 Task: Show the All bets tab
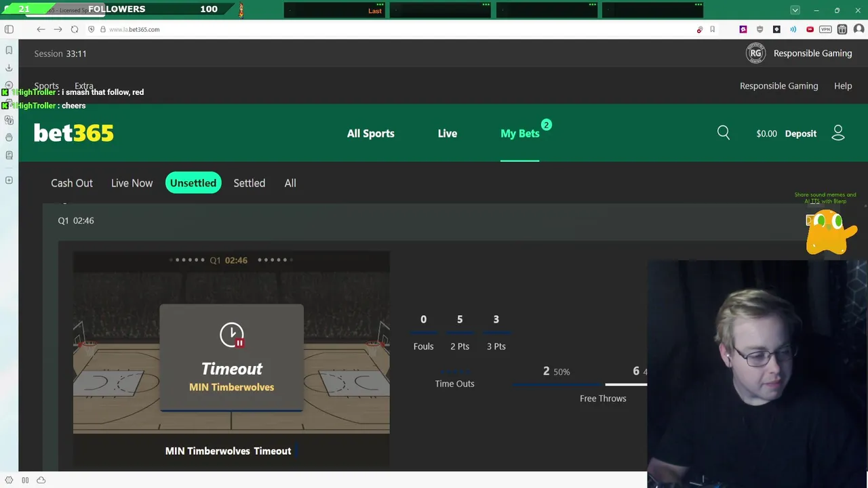tap(290, 183)
